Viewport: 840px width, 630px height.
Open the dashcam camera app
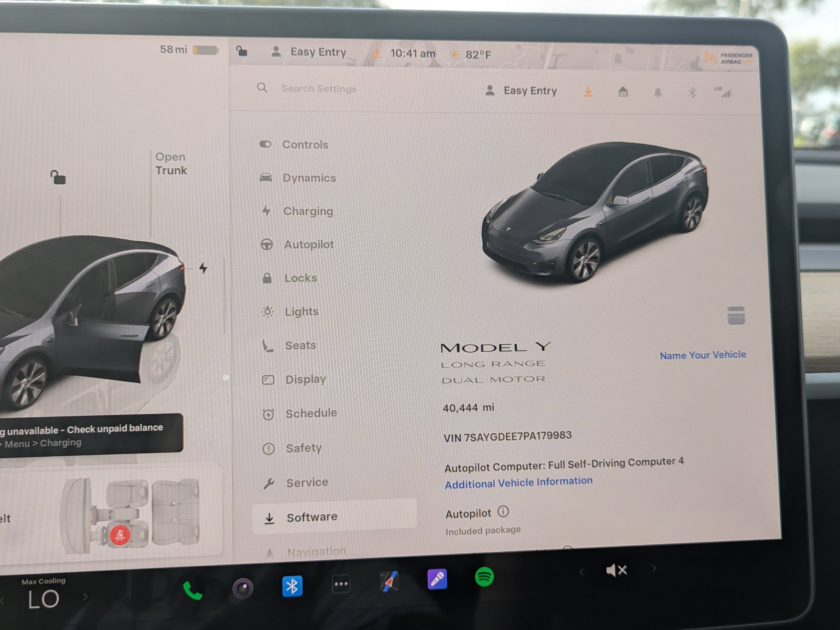point(243,588)
